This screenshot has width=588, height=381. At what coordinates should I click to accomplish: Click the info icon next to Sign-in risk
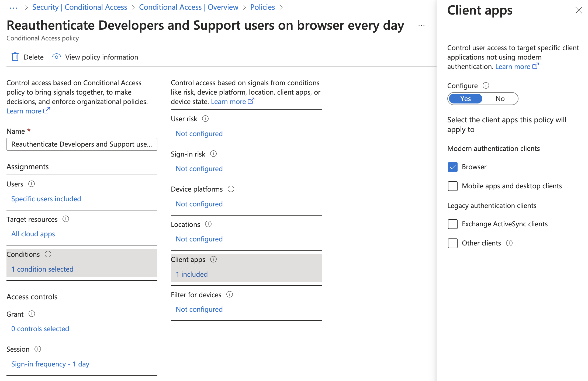pos(213,154)
